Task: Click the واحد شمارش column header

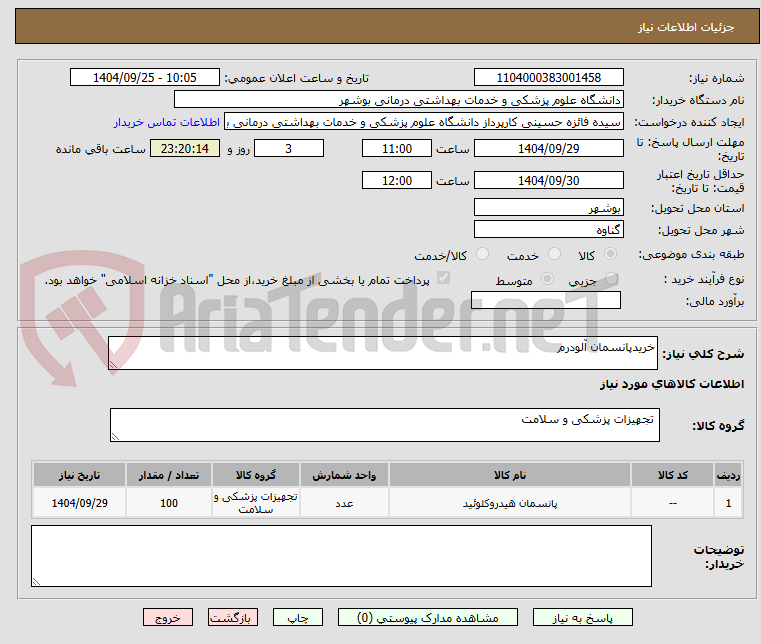Action: [344, 475]
